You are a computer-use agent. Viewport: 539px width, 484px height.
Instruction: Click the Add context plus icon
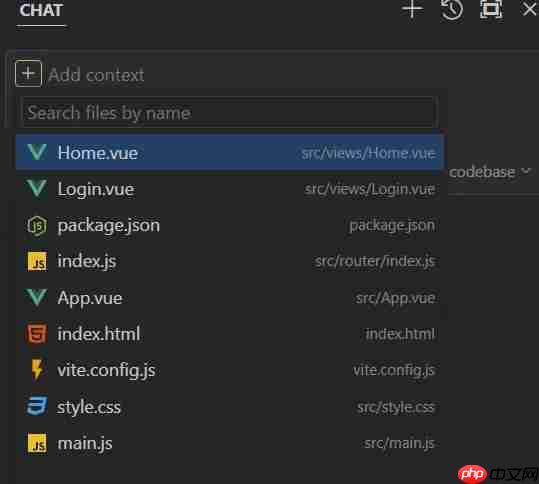coord(29,74)
